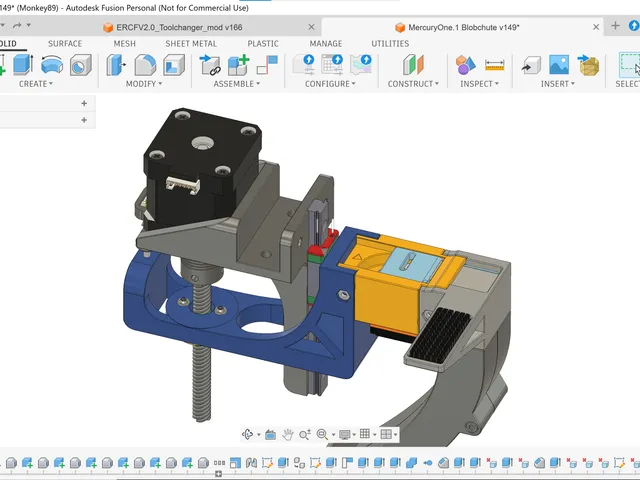The image size is (640, 480).
Task: Click the Fit zoom icon
Action: click(x=322, y=434)
